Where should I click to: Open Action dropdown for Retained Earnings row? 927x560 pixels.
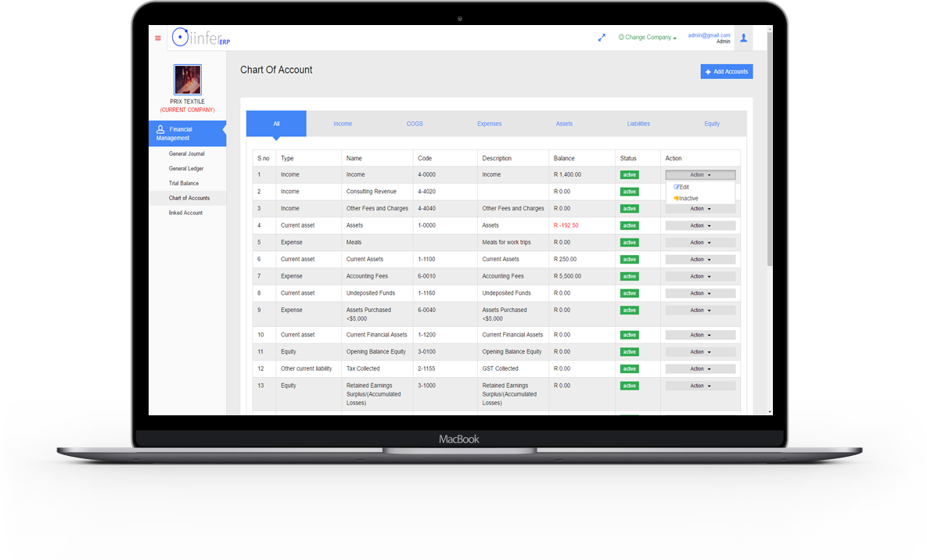coord(701,386)
